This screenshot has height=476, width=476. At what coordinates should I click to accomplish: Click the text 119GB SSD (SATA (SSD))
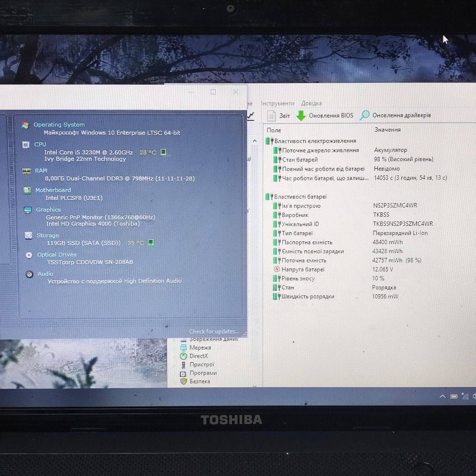84,243
